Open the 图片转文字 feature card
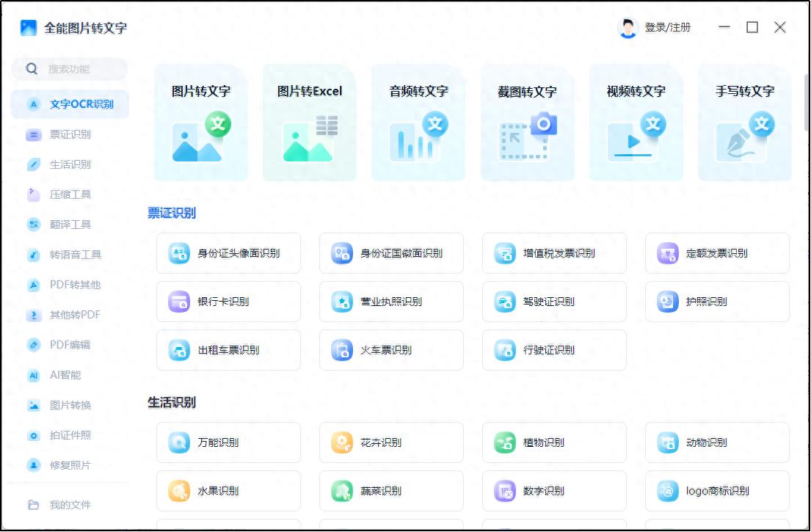Image resolution: width=811 pixels, height=532 pixels. point(200,122)
